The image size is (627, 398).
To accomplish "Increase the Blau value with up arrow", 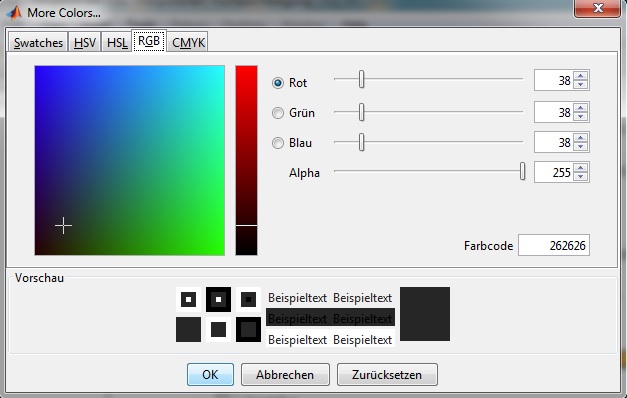I will (581, 138).
